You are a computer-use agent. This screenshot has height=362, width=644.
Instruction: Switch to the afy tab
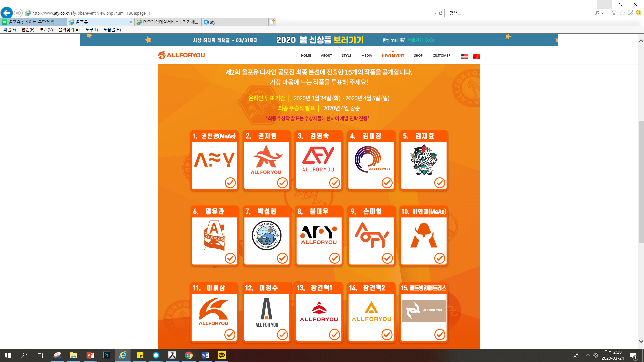pos(235,22)
